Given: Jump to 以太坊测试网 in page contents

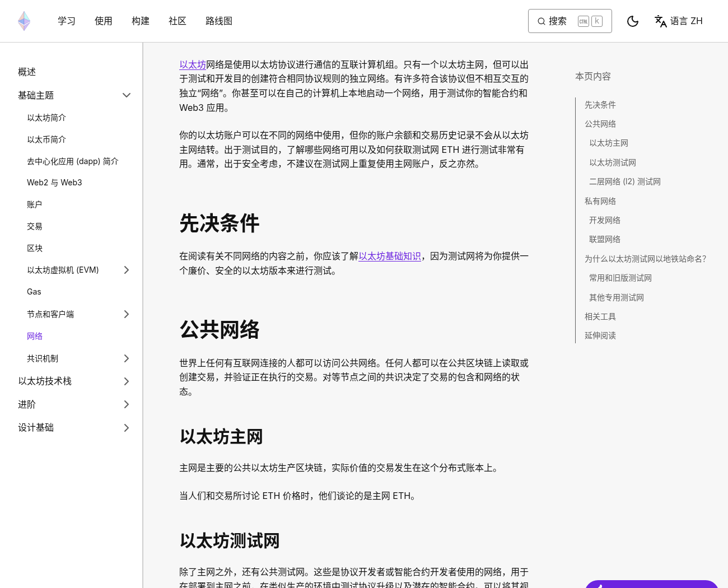Looking at the screenshot, I should (613, 162).
